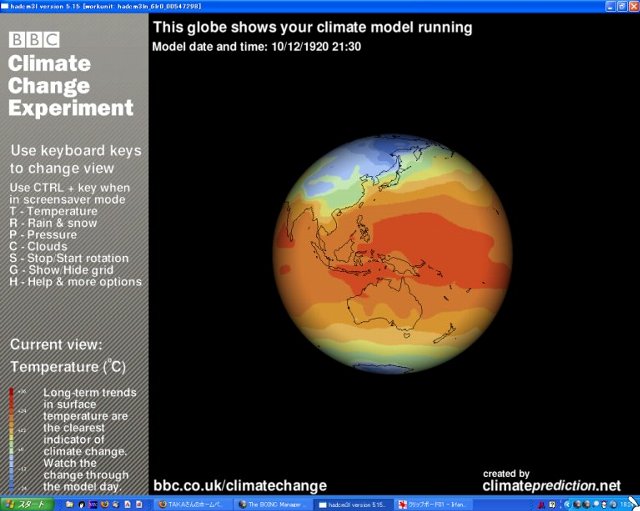Click the hadcm3l window title bar icon
The image size is (640, 511).
pyautogui.click(x=5, y=6)
